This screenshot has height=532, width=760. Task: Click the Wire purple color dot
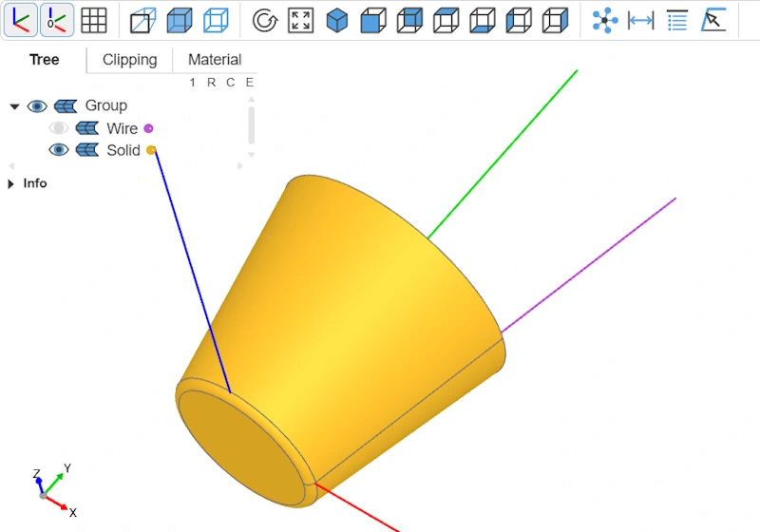pyautogui.click(x=149, y=128)
